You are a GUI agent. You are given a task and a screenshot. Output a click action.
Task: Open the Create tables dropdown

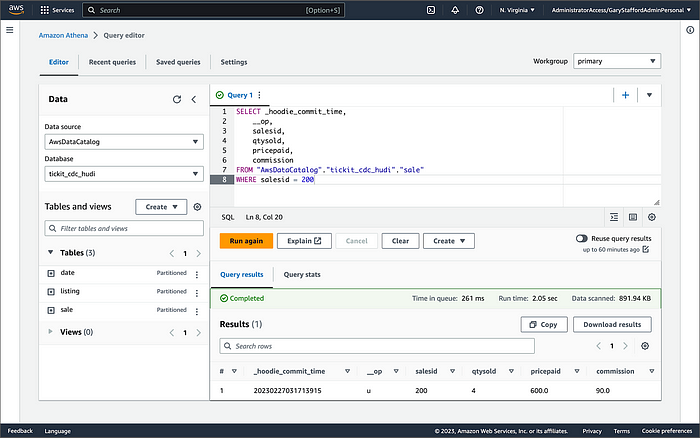point(161,207)
